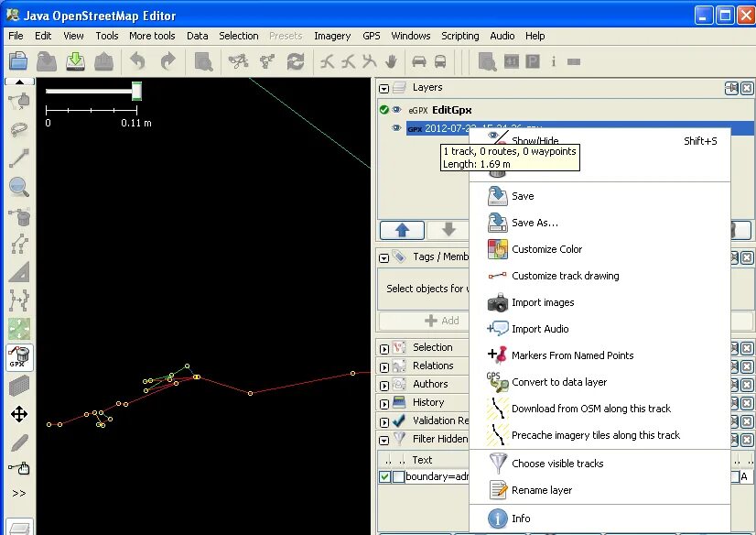
Task: Click the Undo arrow in toolbar
Action: (137, 61)
